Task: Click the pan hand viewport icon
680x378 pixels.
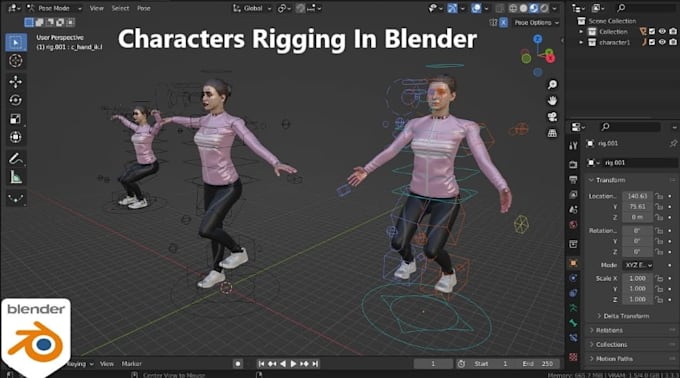Action: point(552,101)
